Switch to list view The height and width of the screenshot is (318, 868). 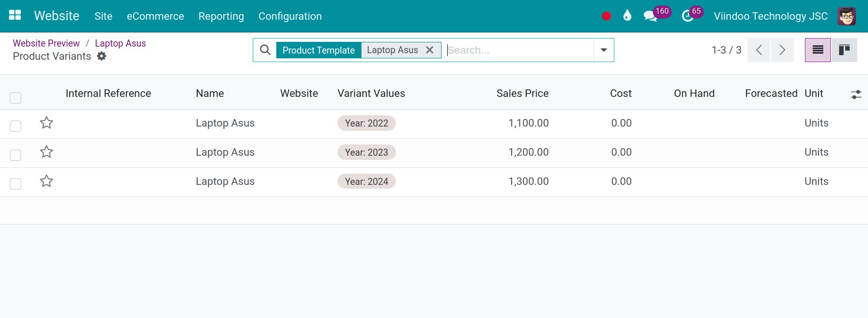point(818,50)
